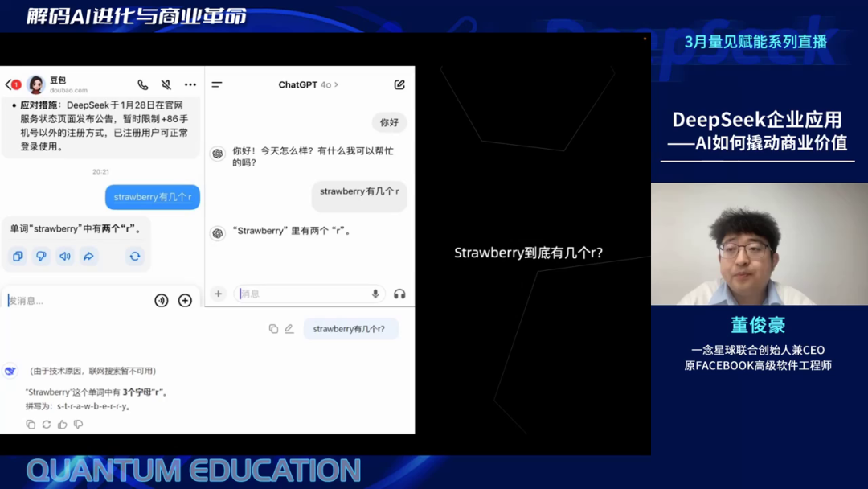Click the presenter name "董俊豪"
This screenshot has width=868, height=489.
(x=758, y=325)
